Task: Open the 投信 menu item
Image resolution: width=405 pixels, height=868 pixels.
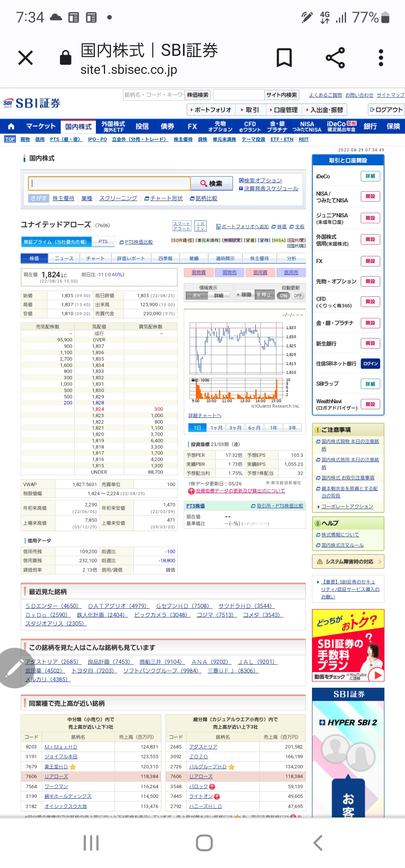Action: [142, 126]
